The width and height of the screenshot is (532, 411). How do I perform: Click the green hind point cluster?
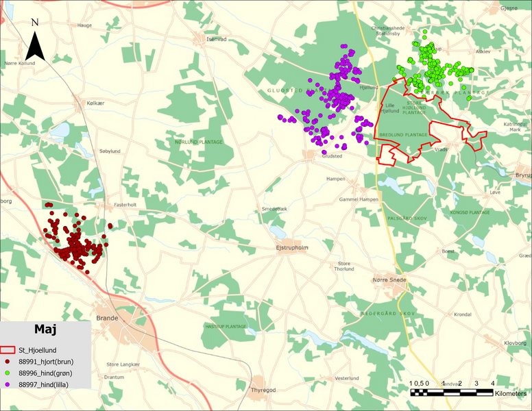pyautogui.click(x=433, y=68)
